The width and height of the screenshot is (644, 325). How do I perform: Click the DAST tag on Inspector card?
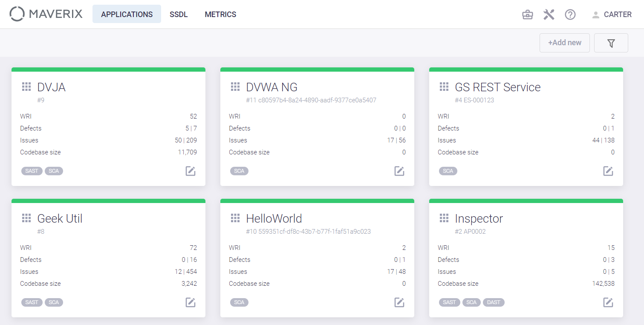[x=494, y=302]
